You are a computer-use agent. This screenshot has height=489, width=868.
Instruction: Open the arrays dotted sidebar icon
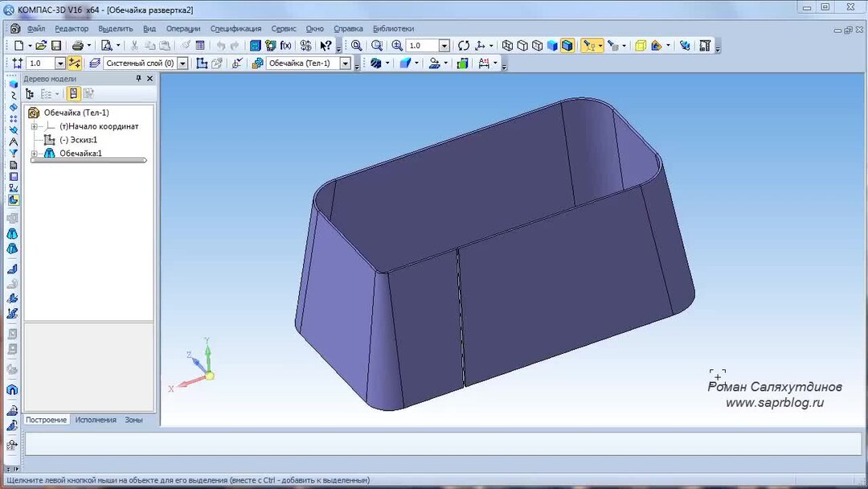click(x=14, y=119)
